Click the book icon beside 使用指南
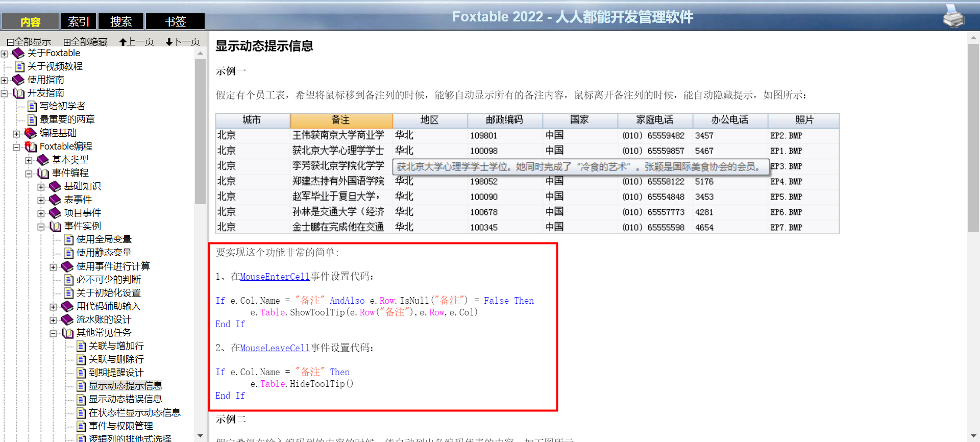This screenshot has width=980, height=442. tap(18, 80)
